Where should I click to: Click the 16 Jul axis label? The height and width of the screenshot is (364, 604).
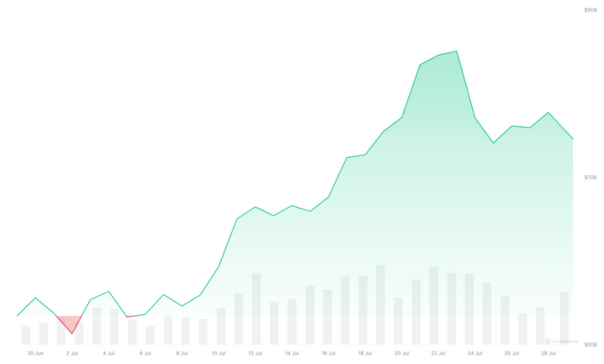click(328, 353)
